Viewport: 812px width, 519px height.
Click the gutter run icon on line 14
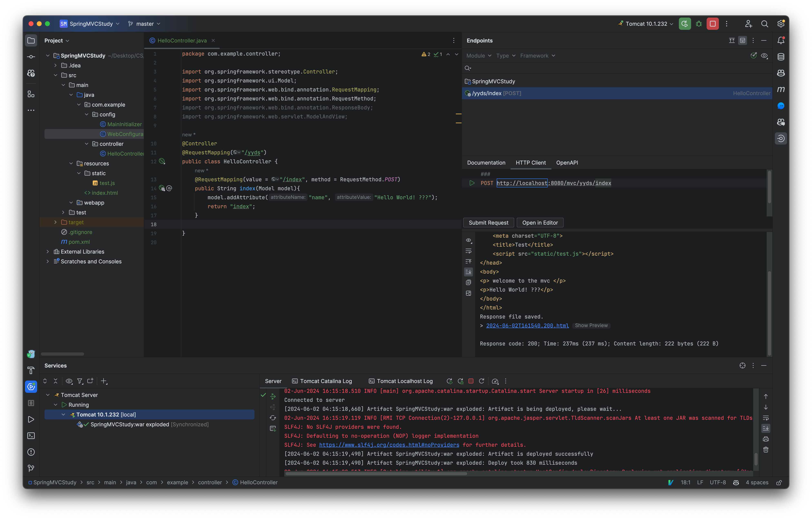coord(162,188)
